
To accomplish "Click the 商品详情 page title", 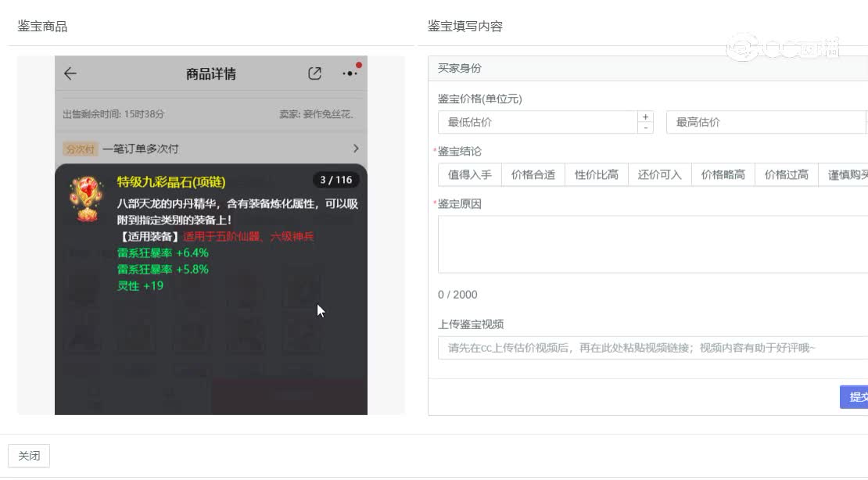I will pyautogui.click(x=211, y=73).
